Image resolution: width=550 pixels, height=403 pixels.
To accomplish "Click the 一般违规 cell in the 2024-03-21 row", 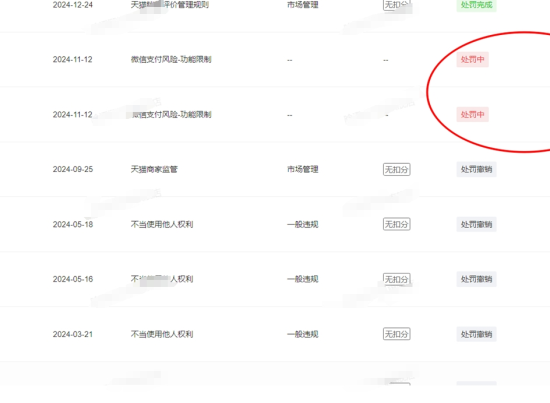I will click(x=302, y=334).
